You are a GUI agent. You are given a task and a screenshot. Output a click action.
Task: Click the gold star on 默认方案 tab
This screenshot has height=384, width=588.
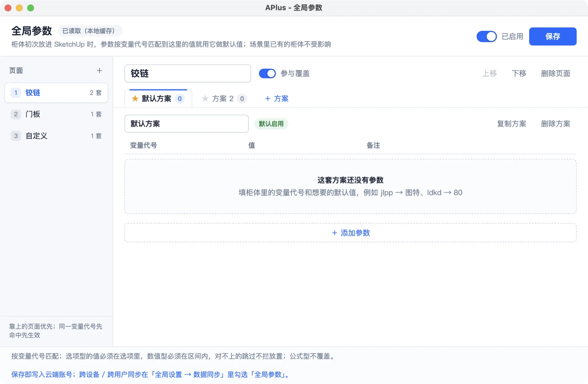coord(135,98)
